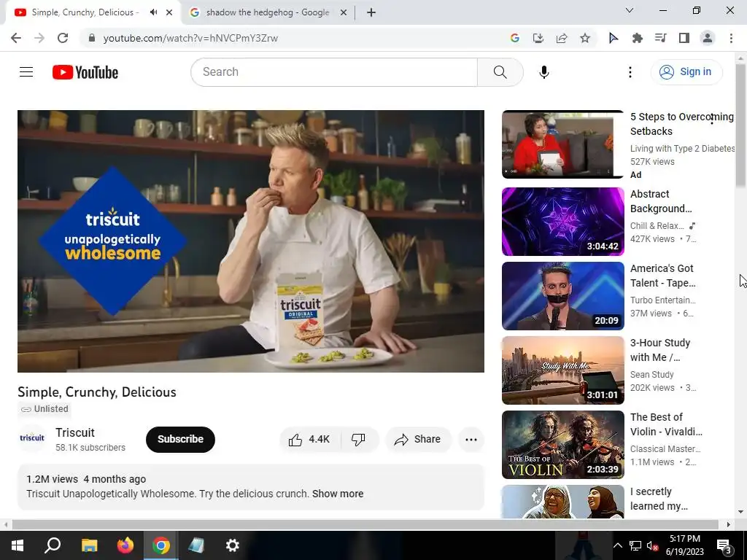
Task: Subscribe to the Triscuit channel
Action: 181,439
